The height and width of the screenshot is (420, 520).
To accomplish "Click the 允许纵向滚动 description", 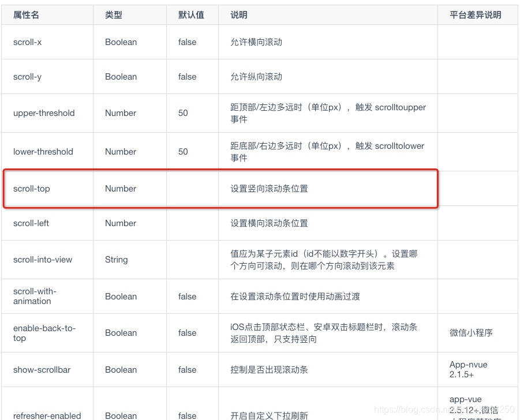I will point(256,77).
